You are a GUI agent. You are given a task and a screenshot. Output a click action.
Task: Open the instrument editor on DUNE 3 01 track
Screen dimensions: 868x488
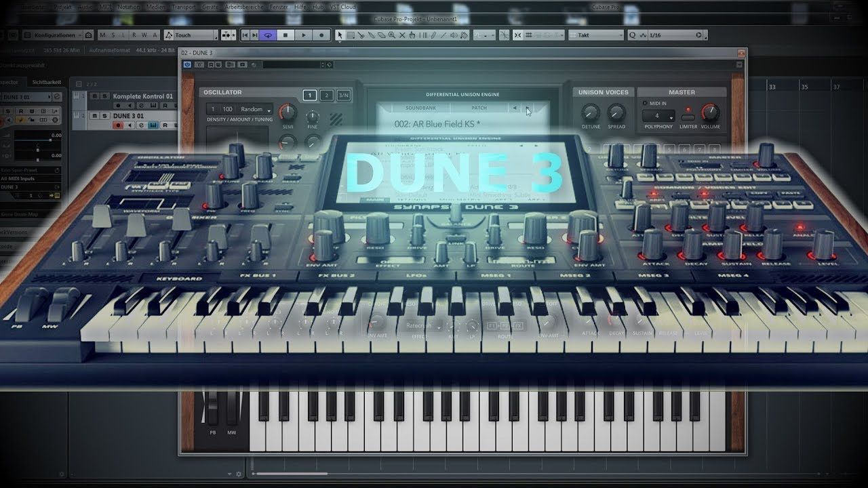point(153,125)
